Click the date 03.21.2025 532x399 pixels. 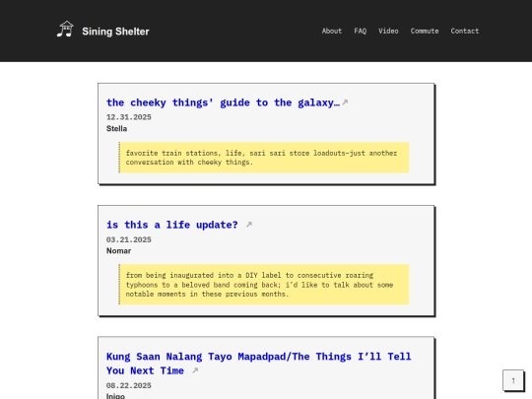(129, 239)
